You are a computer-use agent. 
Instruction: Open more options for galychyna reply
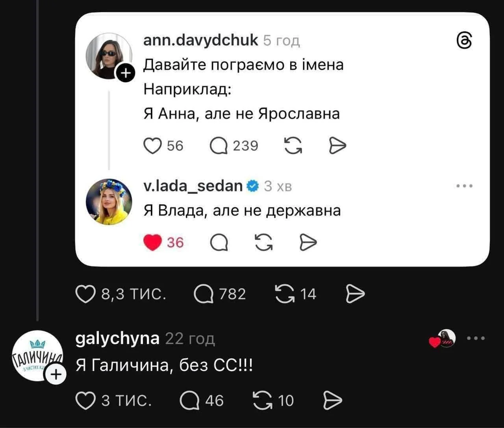(476, 338)
